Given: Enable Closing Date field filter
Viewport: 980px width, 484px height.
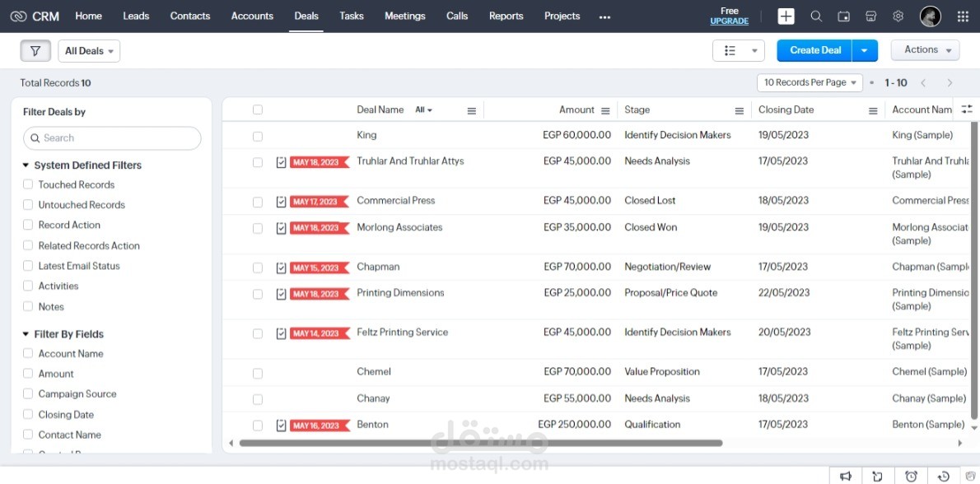Looking at the screenshot, I should coord(28,414).
